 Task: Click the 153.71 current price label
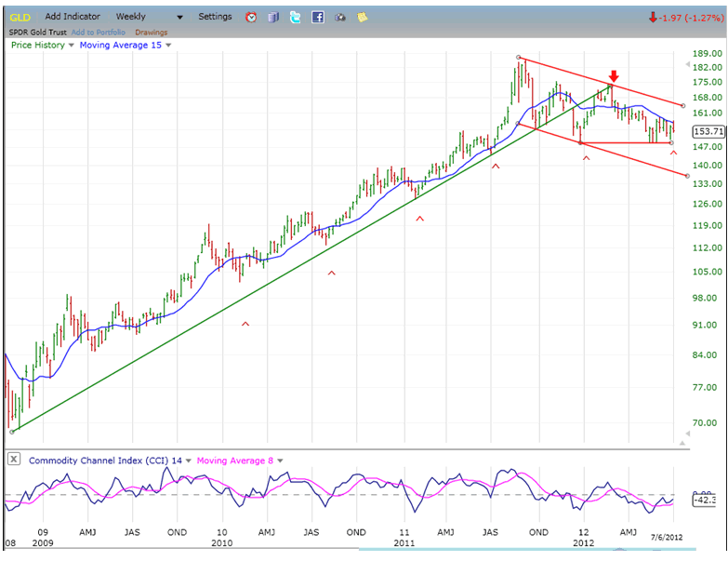[708, 132]
